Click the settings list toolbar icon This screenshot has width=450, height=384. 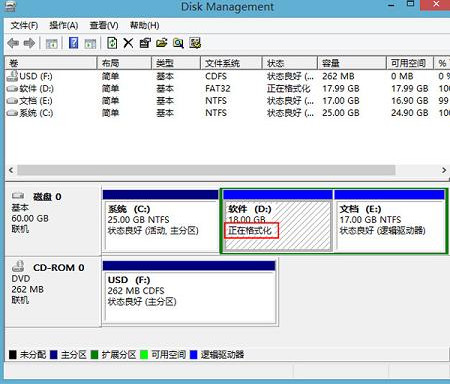pos(195,43)
